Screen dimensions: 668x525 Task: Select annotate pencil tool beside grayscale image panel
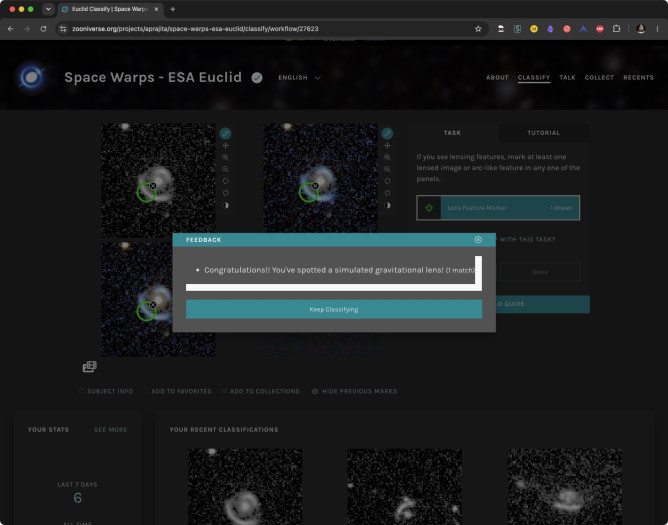[225, 133]
